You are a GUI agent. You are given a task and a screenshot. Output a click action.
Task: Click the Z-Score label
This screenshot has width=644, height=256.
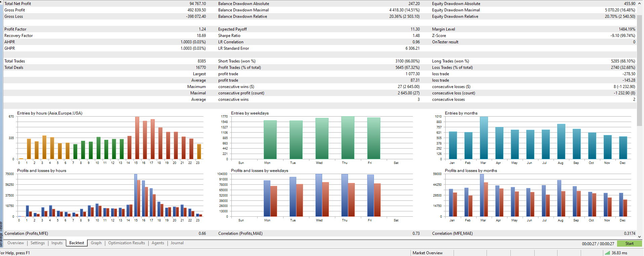pyautogui.click(x=439, y=36)
